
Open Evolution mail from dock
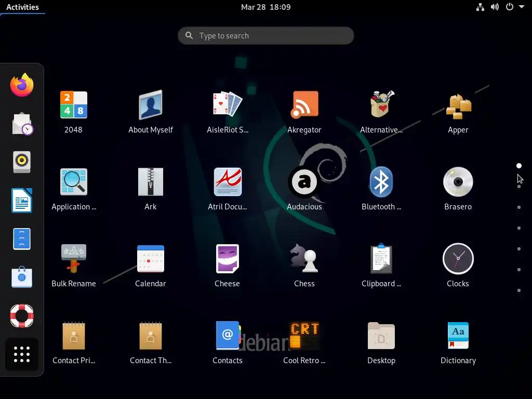point(22,124)
